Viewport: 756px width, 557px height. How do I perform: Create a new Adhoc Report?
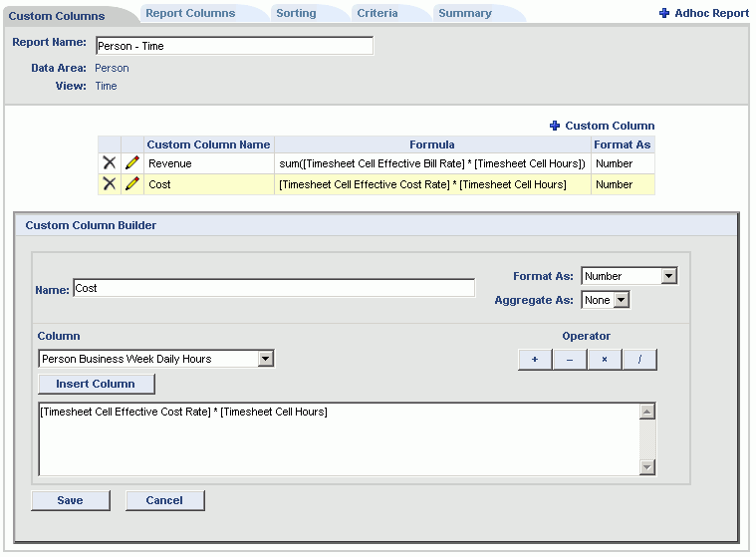coord(711,13)
